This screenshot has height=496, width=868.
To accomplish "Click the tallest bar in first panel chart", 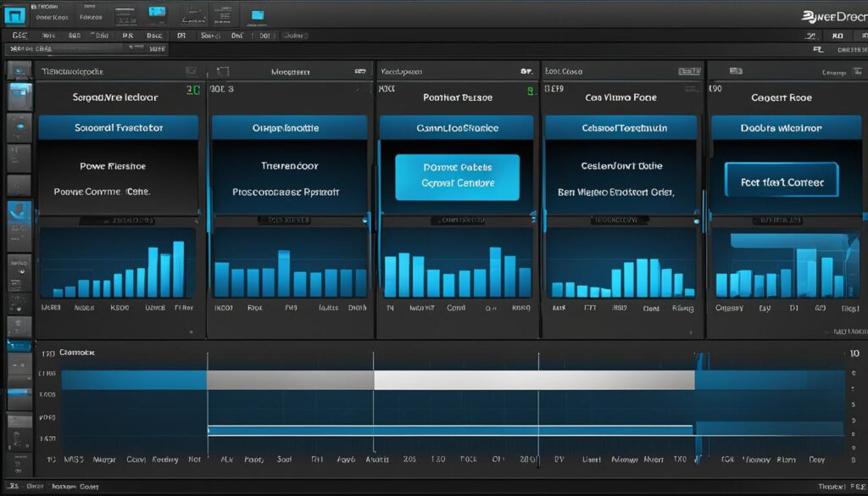I will pyautogui.click(x=179, y=269).
